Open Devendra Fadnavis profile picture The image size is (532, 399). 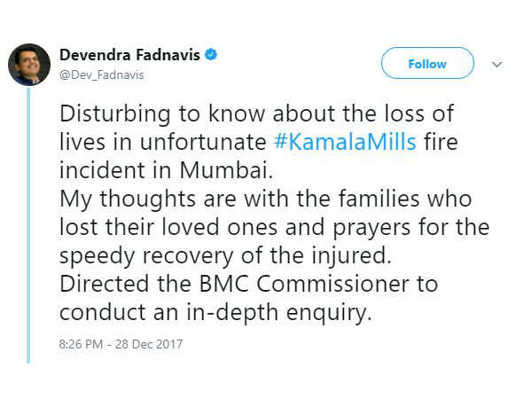pyautogui.click(x=29, y=65)
